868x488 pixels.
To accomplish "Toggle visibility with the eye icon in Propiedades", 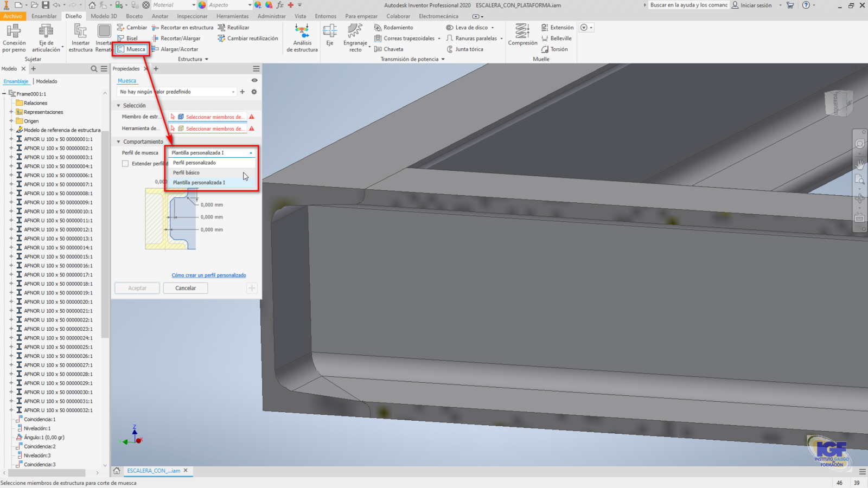I will [254, 80].
